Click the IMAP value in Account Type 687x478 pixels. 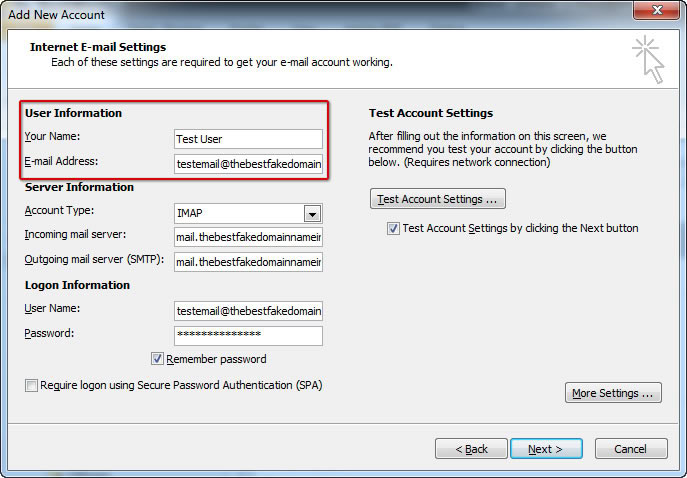coord(190,213)
